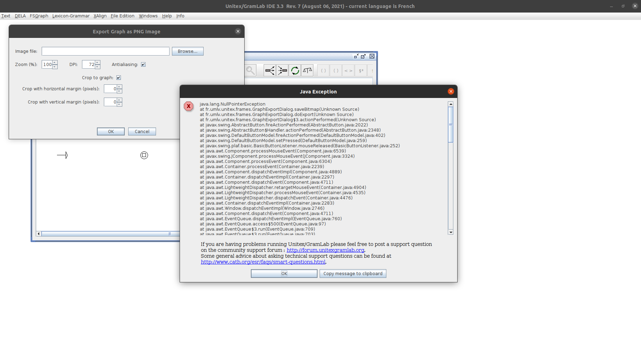Increase the Zoom (%) spinner value

pyautogui.click(x=55, y=63)
